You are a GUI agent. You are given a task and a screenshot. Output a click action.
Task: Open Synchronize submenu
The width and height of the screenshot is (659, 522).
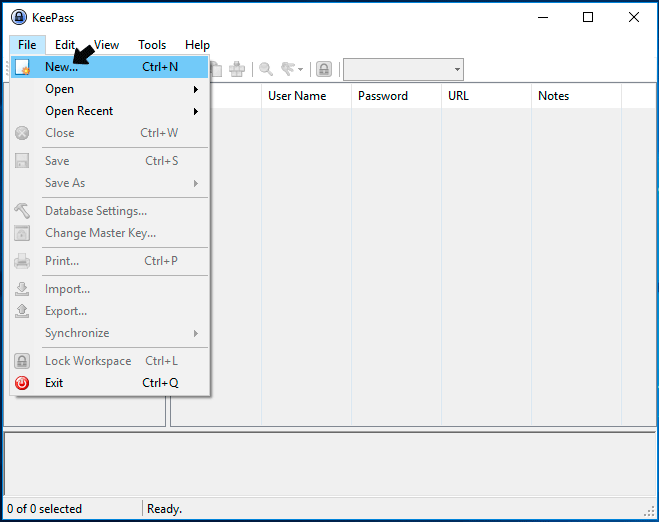click(x=110, y=333)
